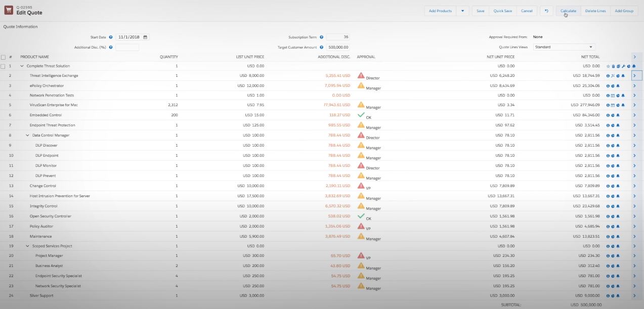Viewport: 644px width, 309px height.
Task: Click Director approval warning icon for Threat Intelligence Exchange
Action: [361, 75]
